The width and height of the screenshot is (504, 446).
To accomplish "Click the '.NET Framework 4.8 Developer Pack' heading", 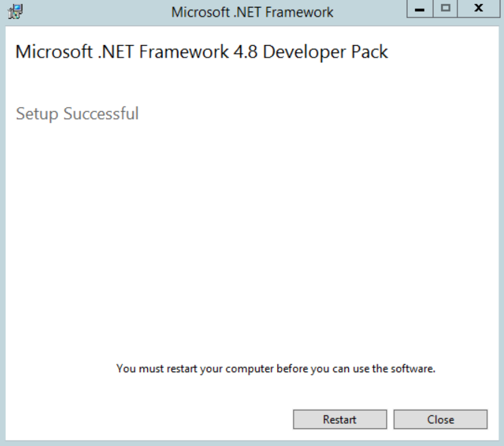I will tap(202, 52).
